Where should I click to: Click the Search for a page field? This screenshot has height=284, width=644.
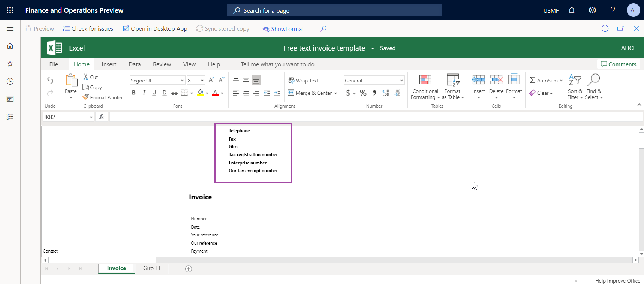[x=334, y=10]
